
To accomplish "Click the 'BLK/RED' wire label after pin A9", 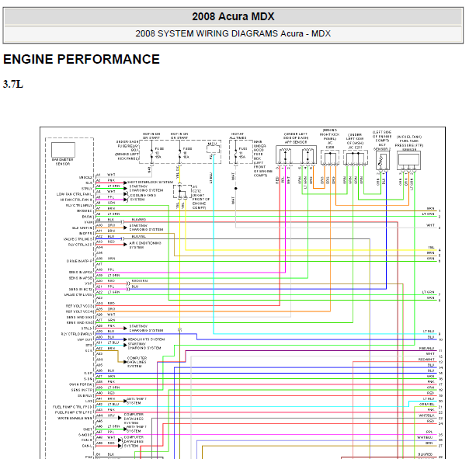I will [x=139, y=220].
